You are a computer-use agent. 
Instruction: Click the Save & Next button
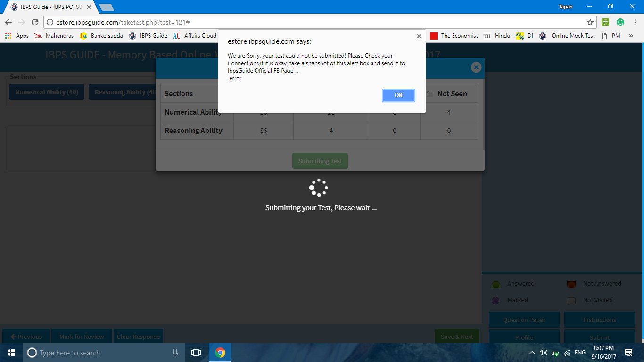(x=457, y=337)
